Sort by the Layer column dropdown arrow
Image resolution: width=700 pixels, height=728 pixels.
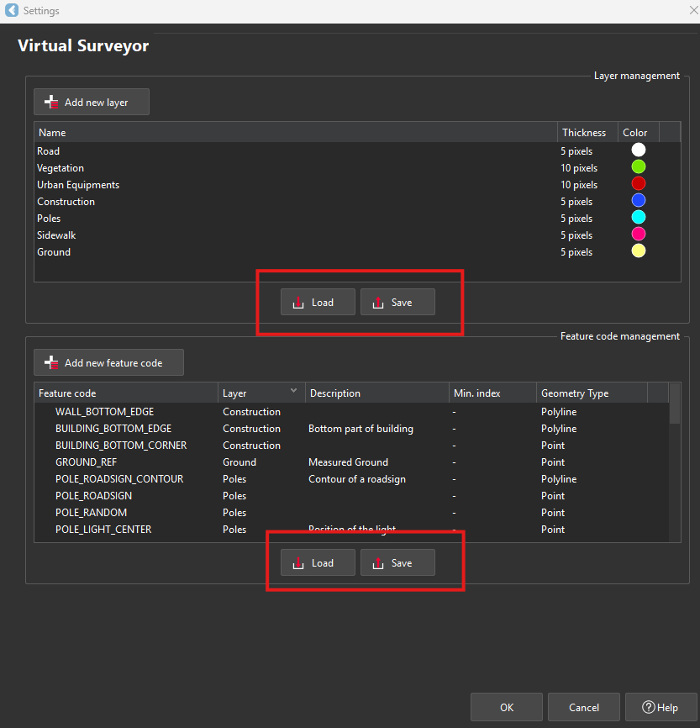(x=293, y=391)
